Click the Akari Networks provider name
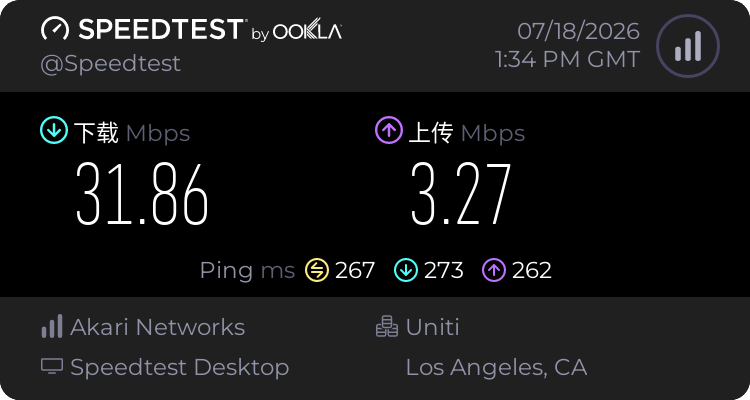 (x=157, y=327)
